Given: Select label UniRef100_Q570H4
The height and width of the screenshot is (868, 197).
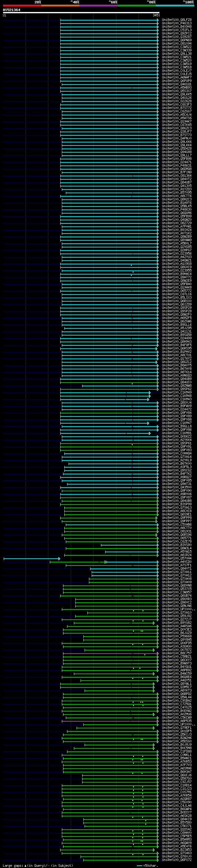Looking at the screenshot, I should [177, 558].
